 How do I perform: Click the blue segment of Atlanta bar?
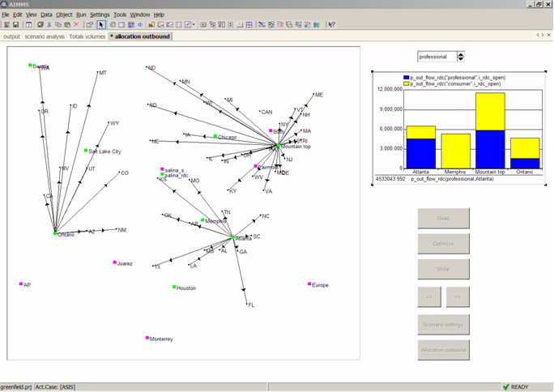[x=421, y=154]
